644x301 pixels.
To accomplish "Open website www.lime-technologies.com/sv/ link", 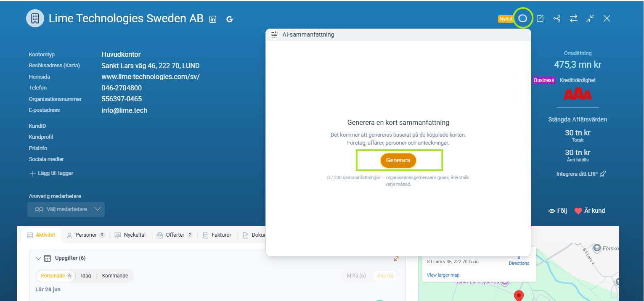I will coord(151,77).
